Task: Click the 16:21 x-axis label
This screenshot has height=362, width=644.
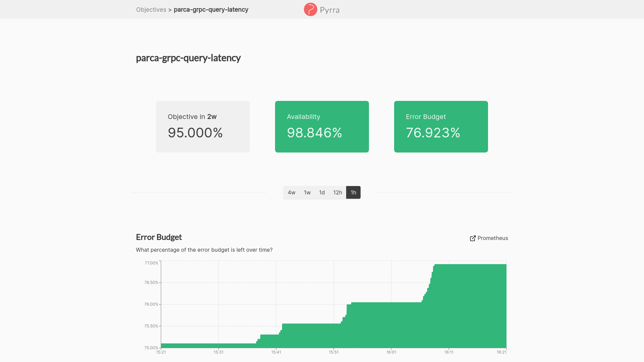Action: point(501,352)
